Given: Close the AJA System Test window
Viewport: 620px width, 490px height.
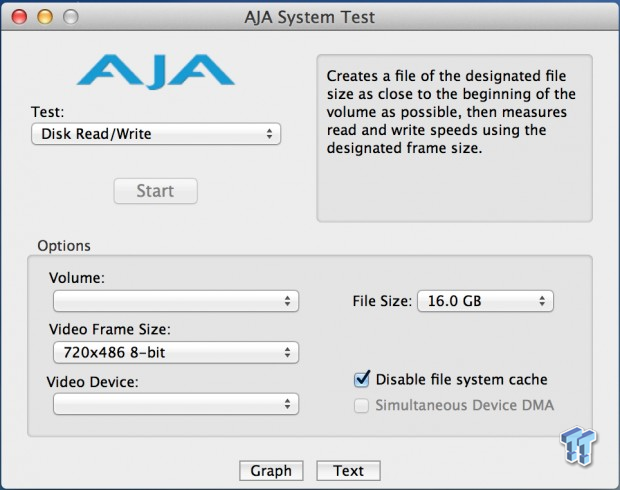Looking at the screenshot, I should (x=19, y=17).
